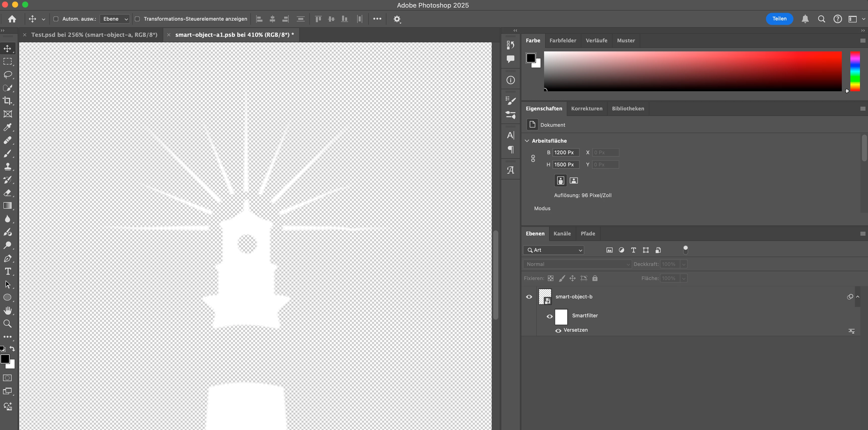Enable Transformations-Steuerelemente anzeigen checkbox
This screenshot has height=430, width=868.
(x=138, y=19)
